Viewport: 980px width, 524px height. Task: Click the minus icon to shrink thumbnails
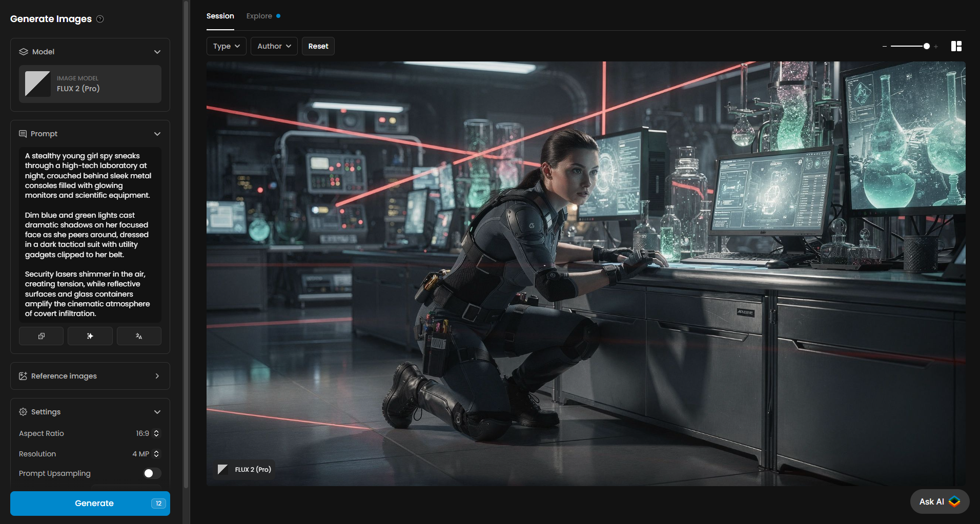point(884,47)
